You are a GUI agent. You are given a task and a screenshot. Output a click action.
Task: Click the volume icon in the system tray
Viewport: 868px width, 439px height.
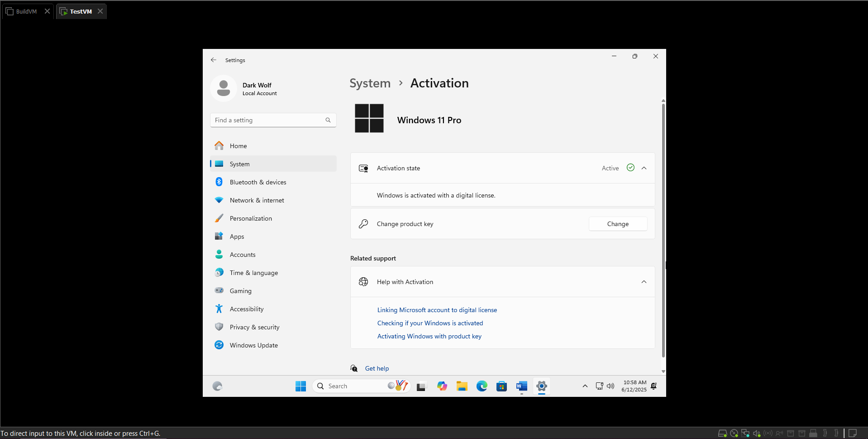pyautogui.click(x=610, y=386)
